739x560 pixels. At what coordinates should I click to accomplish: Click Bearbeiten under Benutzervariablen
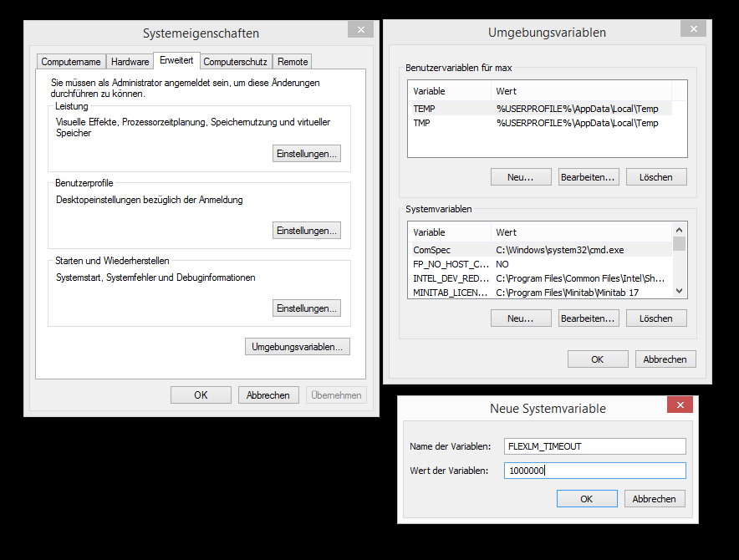coord(589,177)
